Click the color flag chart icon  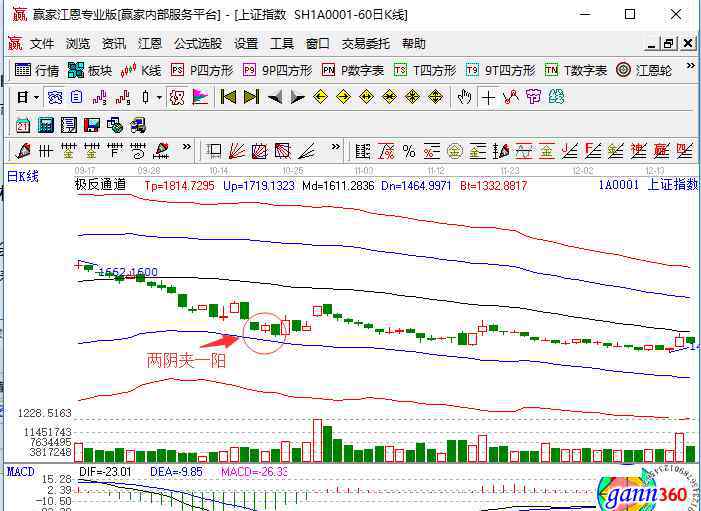(200, 97)
